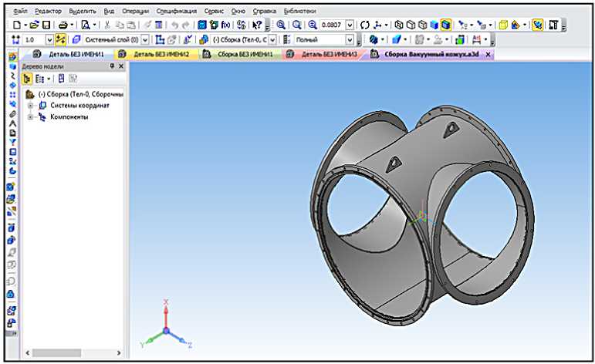Select wireframe display cube icon
Viewport: 595px width, 364px height.
(x=399, y=25)
